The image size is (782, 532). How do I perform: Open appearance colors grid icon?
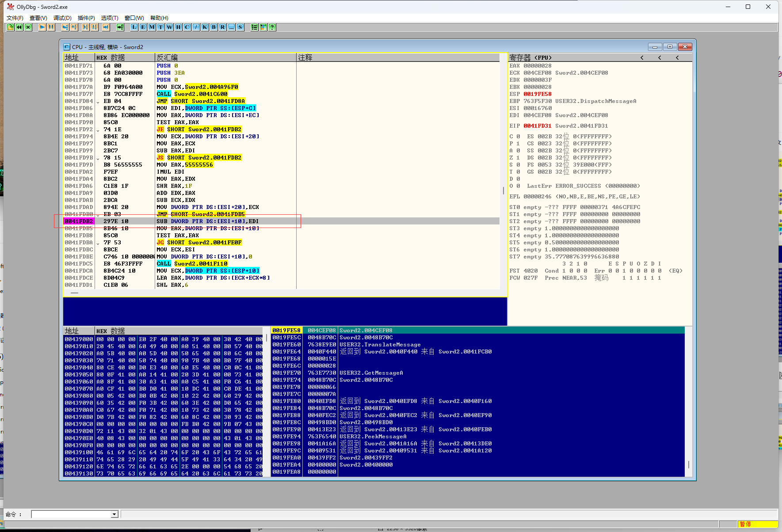click(263, 27)
